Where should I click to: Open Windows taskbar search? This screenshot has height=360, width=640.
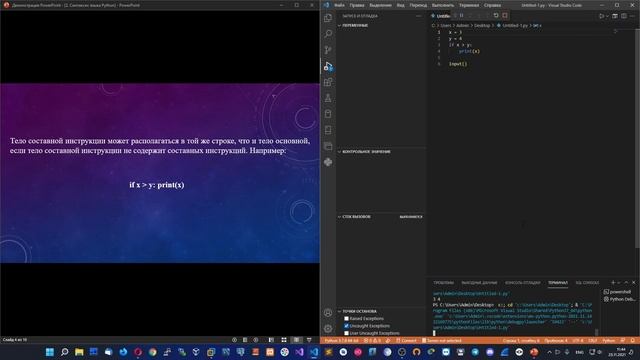tap(64, 352)
